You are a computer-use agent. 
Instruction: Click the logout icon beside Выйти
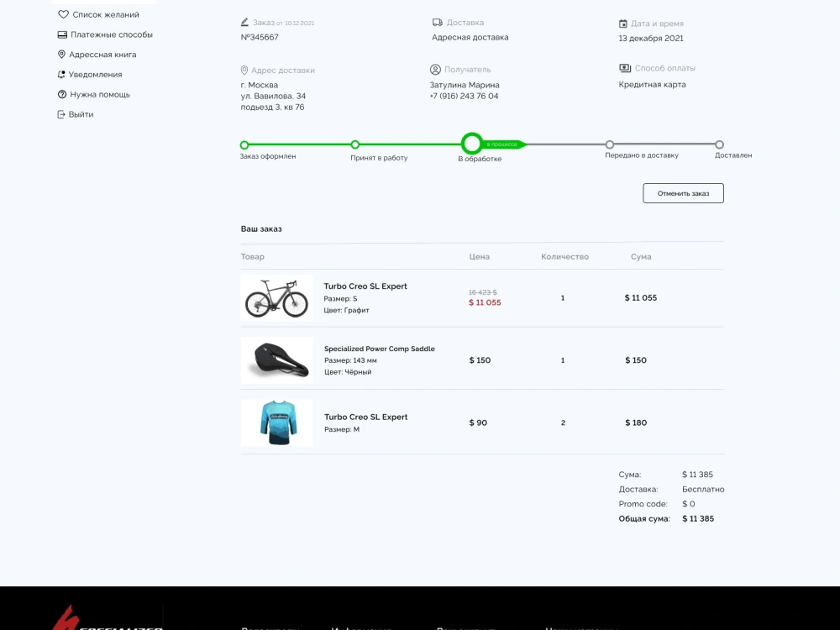pyautogui.click(x=61, y=114)
